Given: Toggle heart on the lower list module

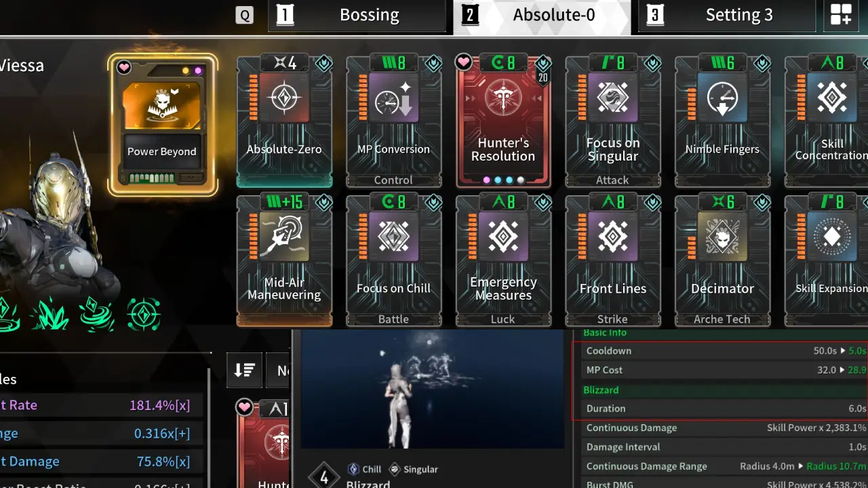Looking at the screenshot, I should click(x=244, y=407).
